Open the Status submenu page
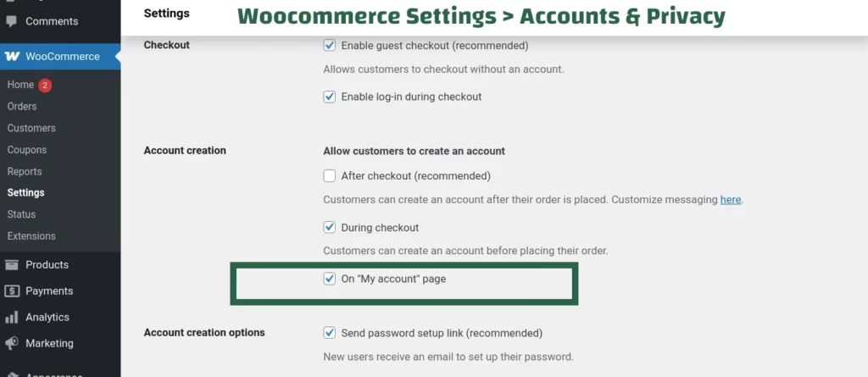The width and height of the screenshot is (868, 377). (21, 214)
